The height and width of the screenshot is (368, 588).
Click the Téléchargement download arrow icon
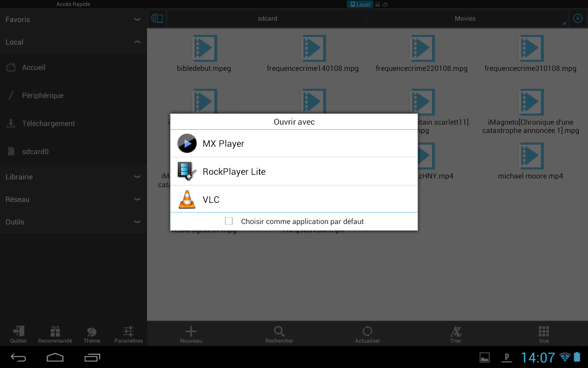coord(11,123)
